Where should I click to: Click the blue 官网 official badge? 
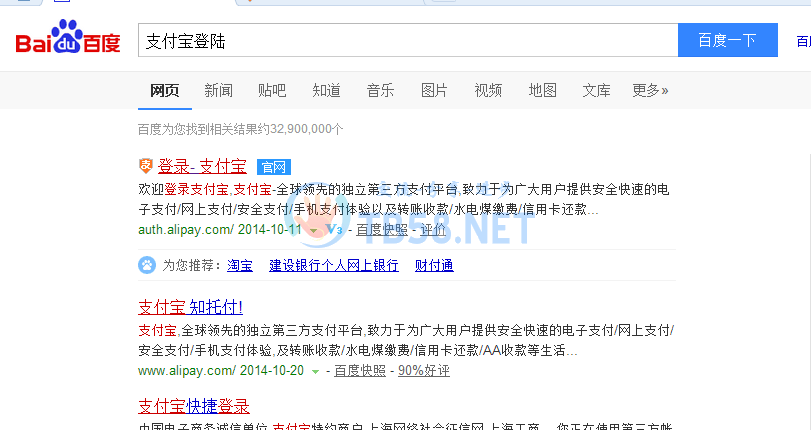click(x=272, y=167)
